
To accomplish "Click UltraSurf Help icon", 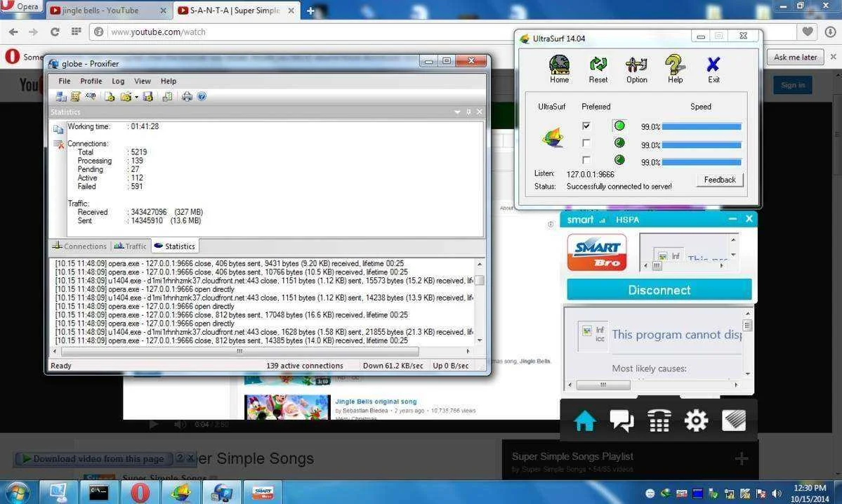I will pyautogui.click(x=675, y=69).
